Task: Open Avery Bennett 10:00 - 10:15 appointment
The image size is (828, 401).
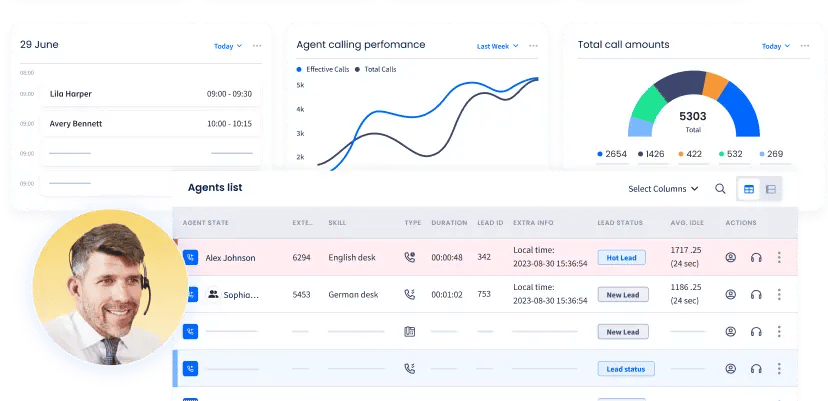Action: (150, 124)
